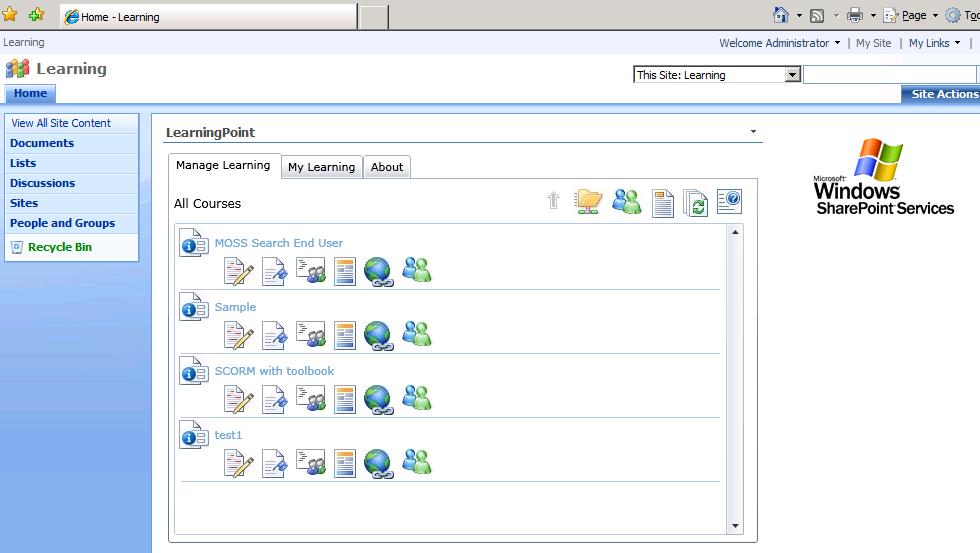This screenshot has height=553, width=980.
Task: Expand the search scope 'This Site: Learning' dropdown
Action: [x=792, y=75]
